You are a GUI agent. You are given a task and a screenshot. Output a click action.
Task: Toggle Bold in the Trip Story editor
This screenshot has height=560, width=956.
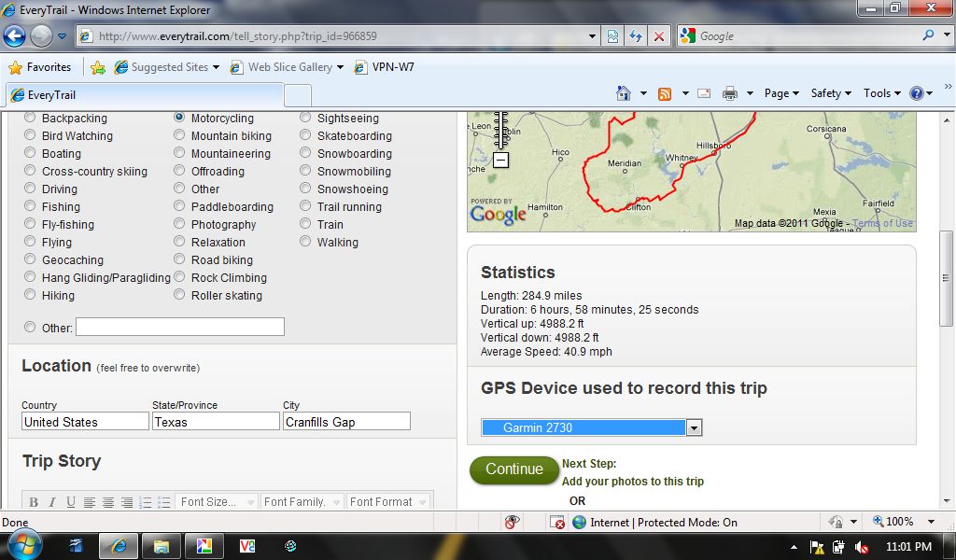(34, 502)
